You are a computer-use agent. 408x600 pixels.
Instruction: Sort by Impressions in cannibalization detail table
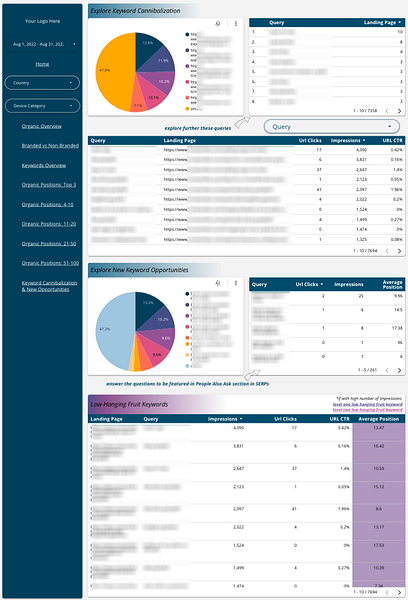(x=348, y=140)
